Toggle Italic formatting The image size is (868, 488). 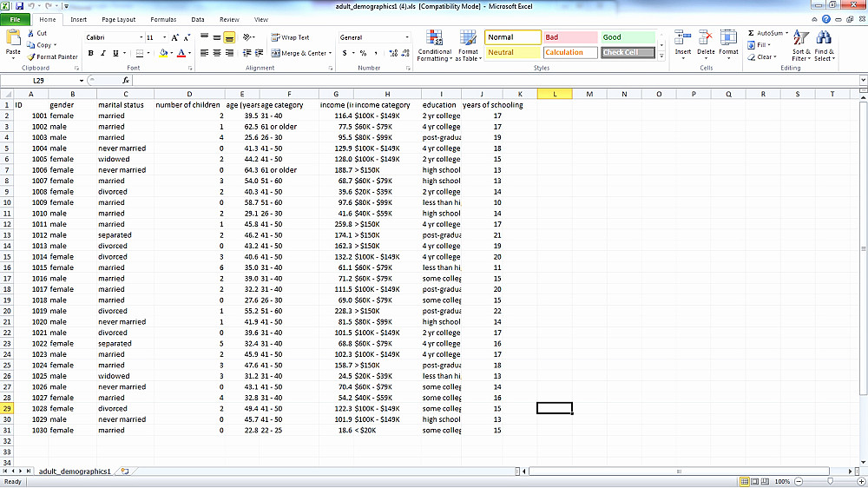103,53
